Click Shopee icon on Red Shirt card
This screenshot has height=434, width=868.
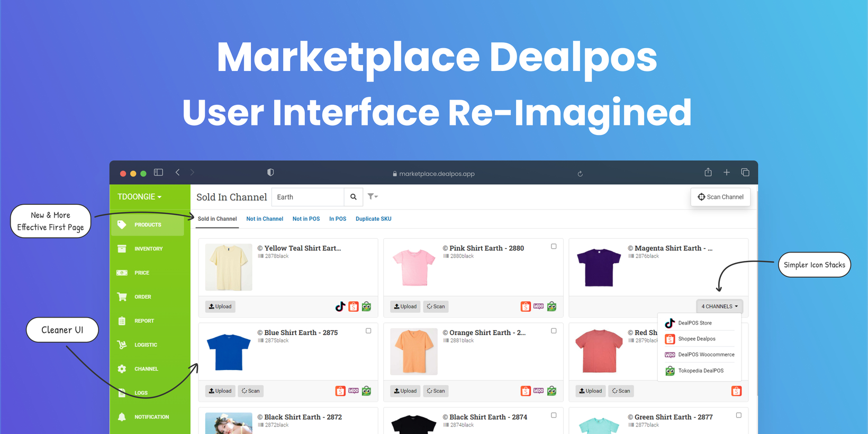(736, 391)
